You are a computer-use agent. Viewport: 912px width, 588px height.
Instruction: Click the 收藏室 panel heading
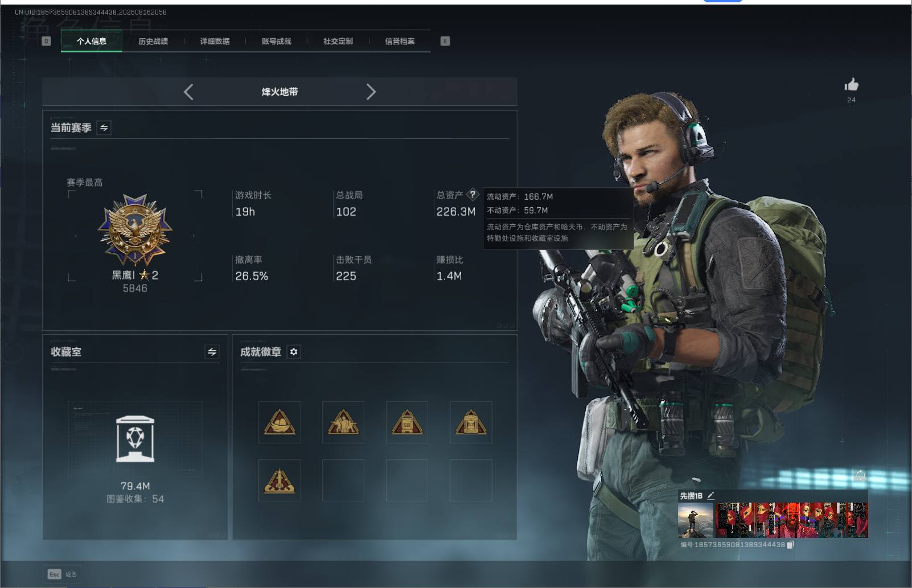[x=66, y=352]
